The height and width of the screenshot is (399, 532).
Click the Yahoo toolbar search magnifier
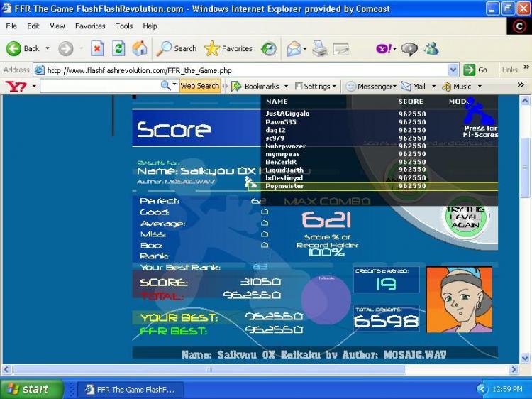(x=165, y=86)
